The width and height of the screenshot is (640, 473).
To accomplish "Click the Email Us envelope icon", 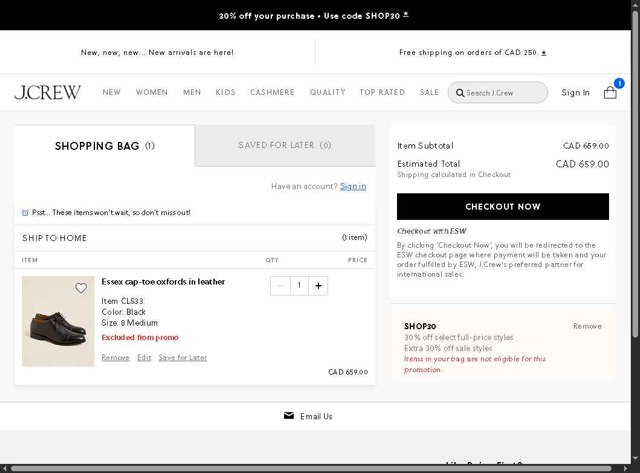I will pos(289,416).
